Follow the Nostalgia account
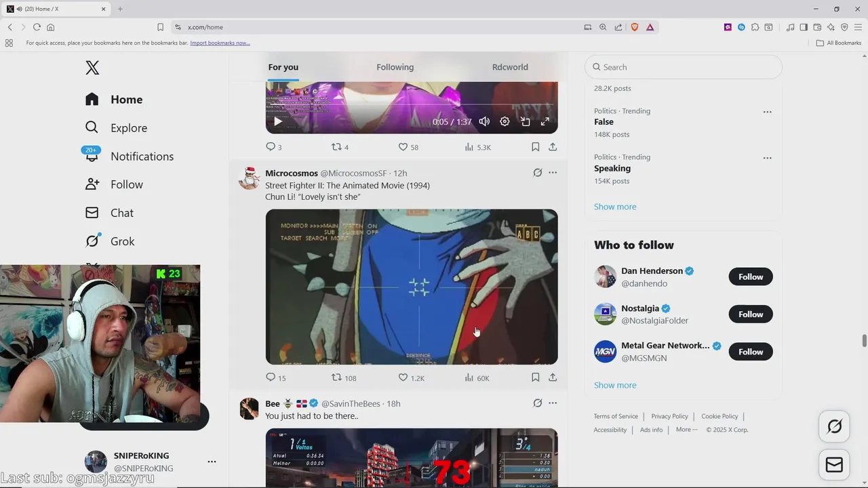The height and width of the screenshot is (488, 868). coord(751,314)
